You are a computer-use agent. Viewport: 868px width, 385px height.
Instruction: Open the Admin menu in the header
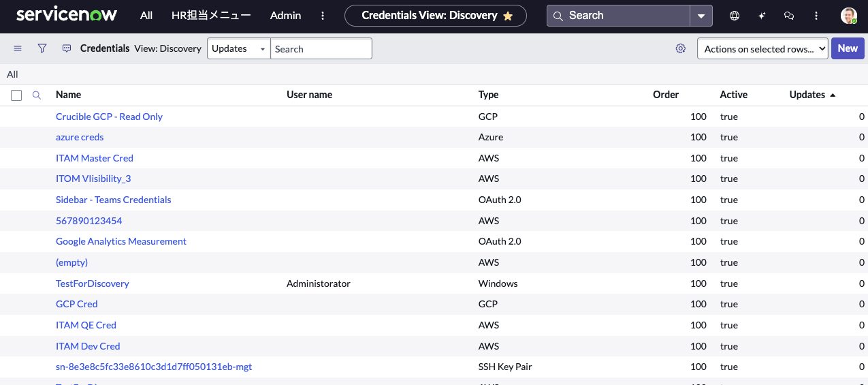point(285,15)
